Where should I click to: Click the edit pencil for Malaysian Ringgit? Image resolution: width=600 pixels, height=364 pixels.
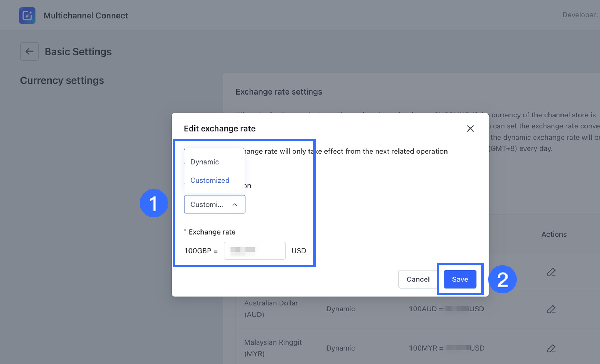click(551, 348)
